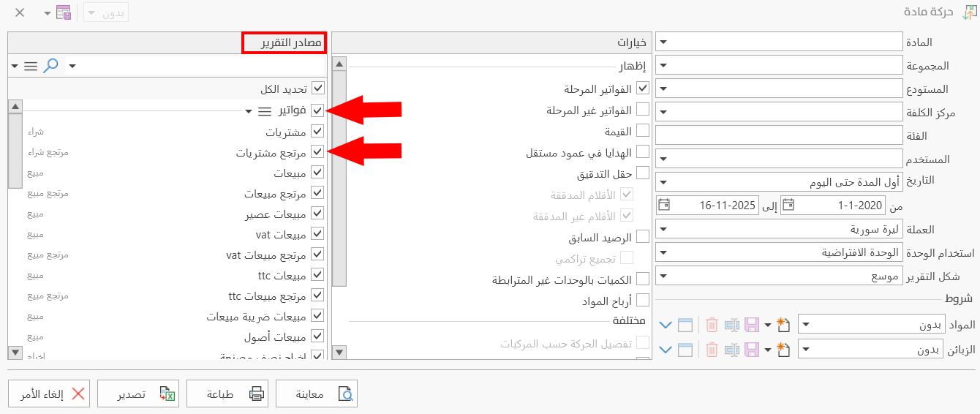Image resolution: width=980 pixels, height=414 pixels.
Task: Click window panel icon in المواد row
Action: (x=685, y=325)
